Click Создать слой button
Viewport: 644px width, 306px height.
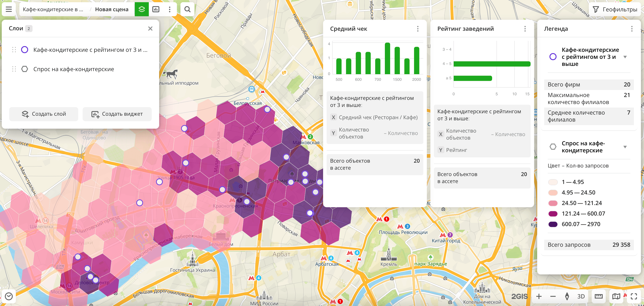pyautogui.click(x=44, y=114)
